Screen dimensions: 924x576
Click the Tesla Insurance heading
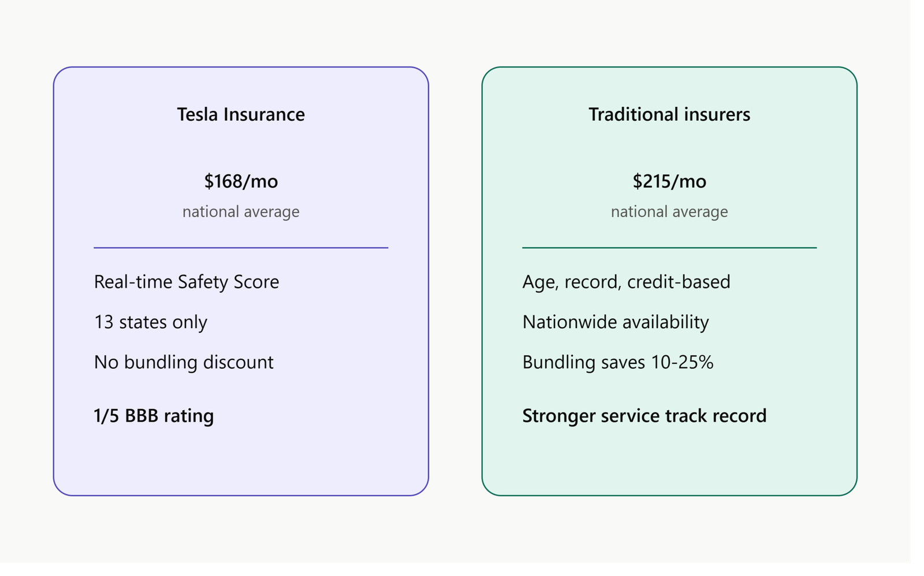coord(241,114)
